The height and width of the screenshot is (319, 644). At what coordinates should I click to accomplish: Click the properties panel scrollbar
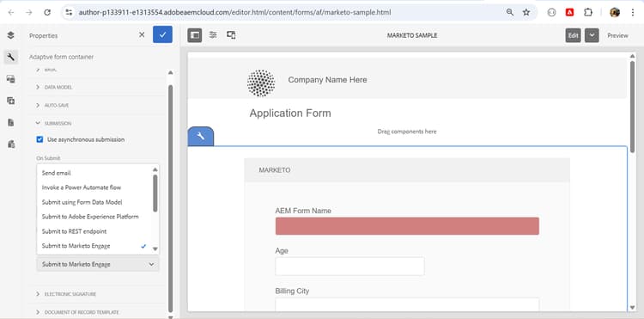coord(171,199)
